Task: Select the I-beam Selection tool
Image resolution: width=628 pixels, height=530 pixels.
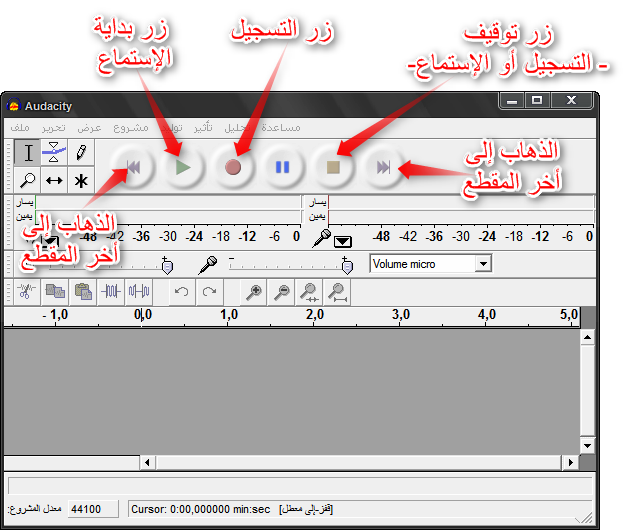Action: (x=28, y=153)
